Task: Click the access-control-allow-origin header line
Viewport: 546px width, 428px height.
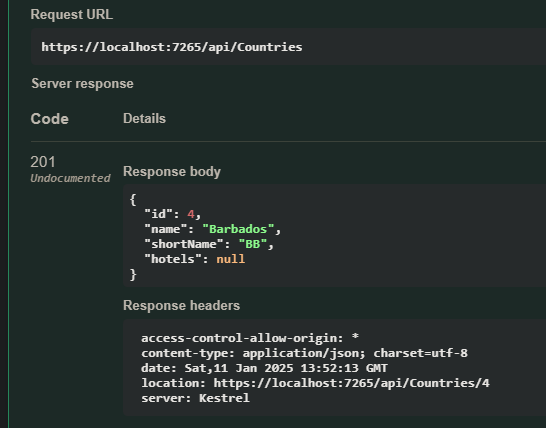Action: click(x=250, y=338)
